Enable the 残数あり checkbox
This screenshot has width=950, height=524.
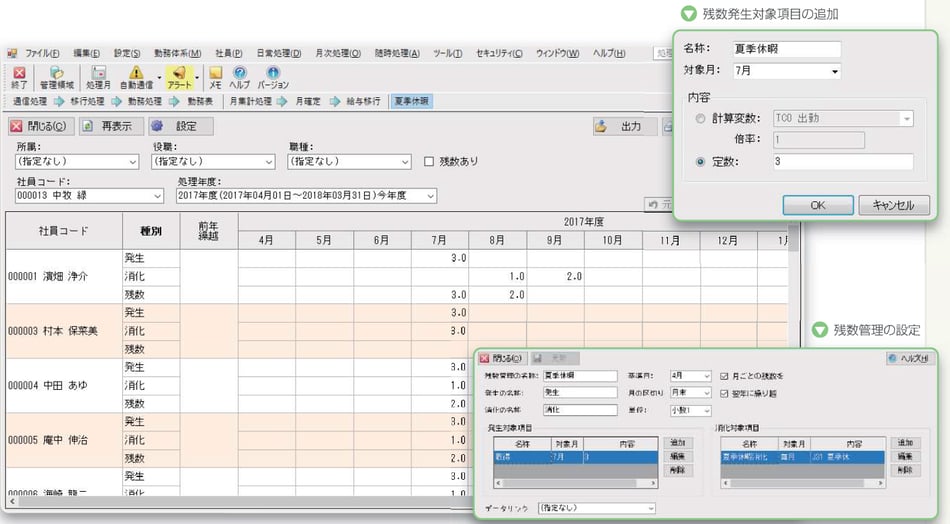(x=429, y=161)
